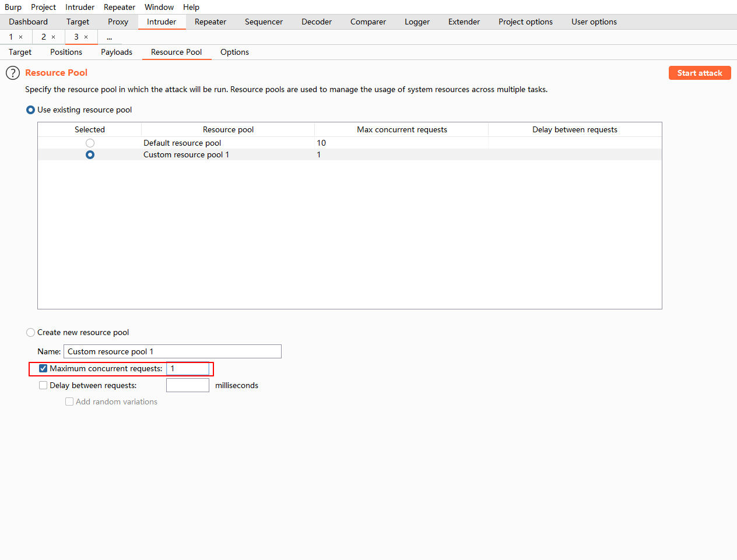The width and height of the screenshot is (737, 560).
Task: Click the Start attack button
Action: tap(700, 73)
